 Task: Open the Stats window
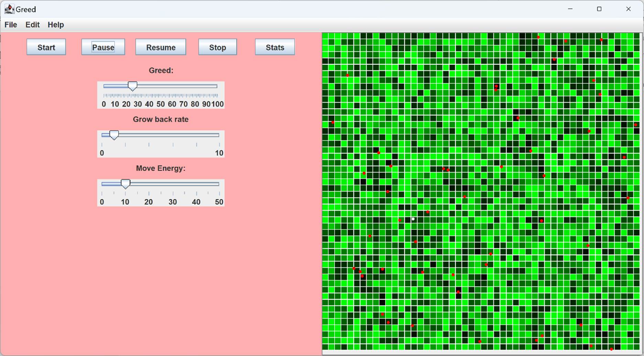(x=274, y=47)
